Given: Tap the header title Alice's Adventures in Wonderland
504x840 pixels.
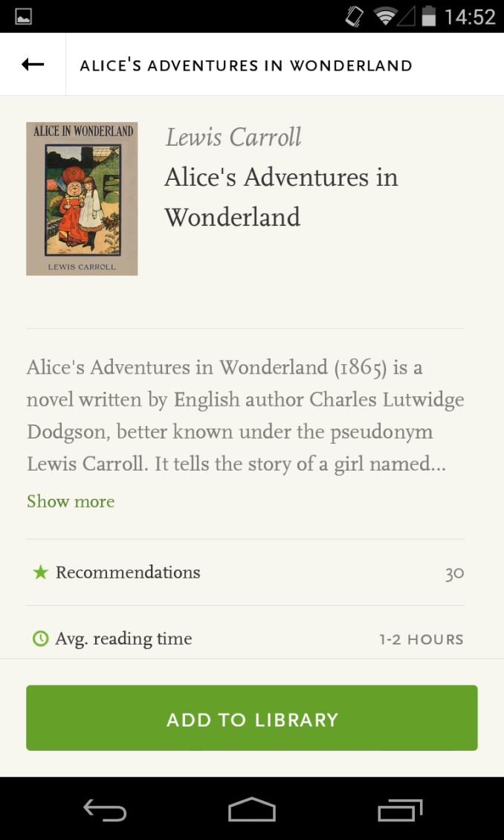Looking at the screenshot, I should [x=246, y=66].
